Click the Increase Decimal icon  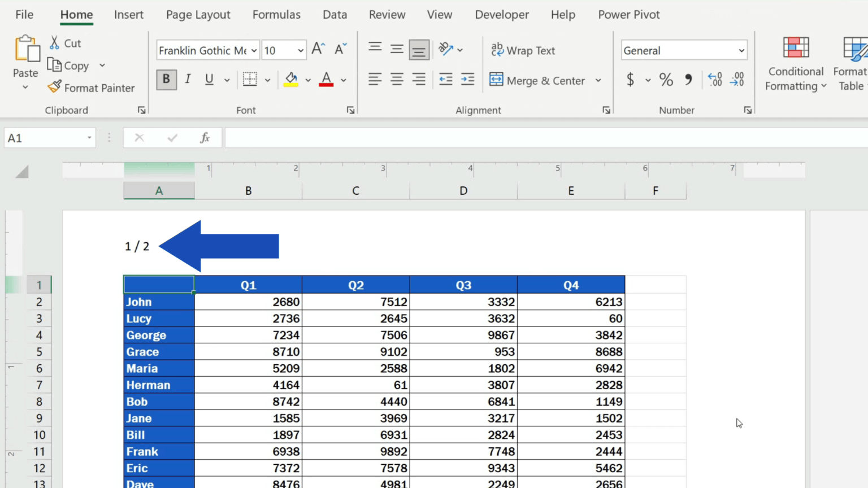(714, 80)
